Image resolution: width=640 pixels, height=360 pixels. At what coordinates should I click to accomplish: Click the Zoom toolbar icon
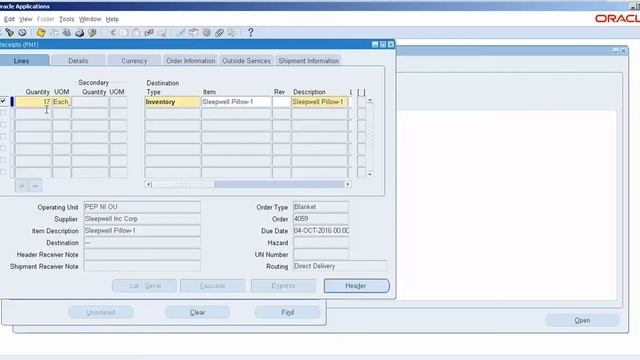pos(193,33)
